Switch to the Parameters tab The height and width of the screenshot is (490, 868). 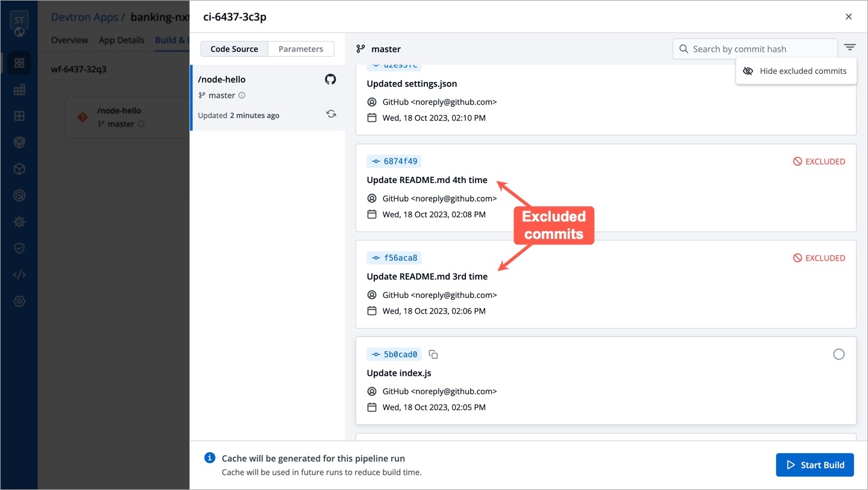click(x=300, y=49)
